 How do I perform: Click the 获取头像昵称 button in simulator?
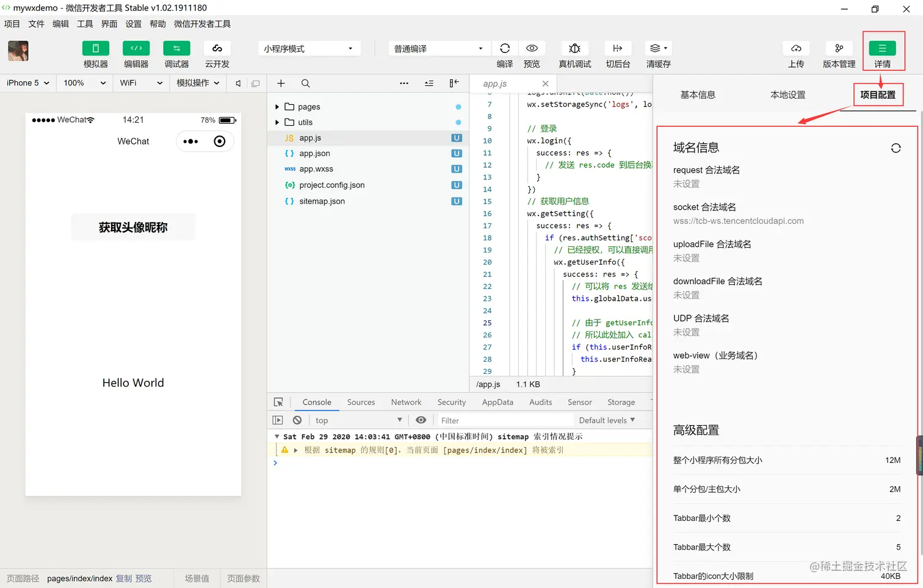click(x=133, y=228)
